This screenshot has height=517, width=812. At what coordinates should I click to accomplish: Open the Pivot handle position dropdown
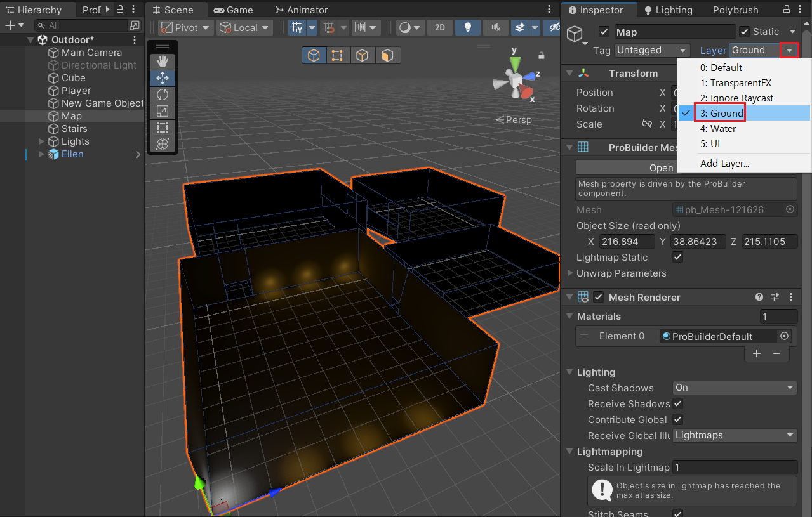coord(185,28)
